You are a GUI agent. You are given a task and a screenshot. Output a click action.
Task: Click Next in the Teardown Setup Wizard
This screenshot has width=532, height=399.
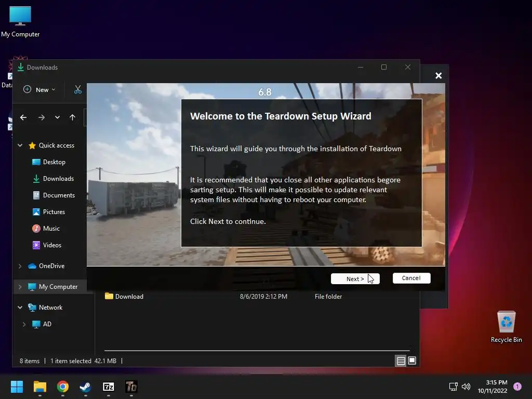coord(355,278)
